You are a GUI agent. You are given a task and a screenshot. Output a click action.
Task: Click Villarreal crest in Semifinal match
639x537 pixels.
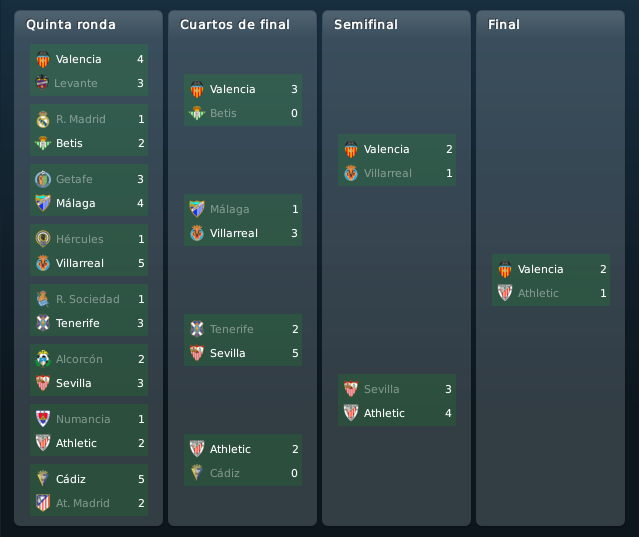coord(350,173)
